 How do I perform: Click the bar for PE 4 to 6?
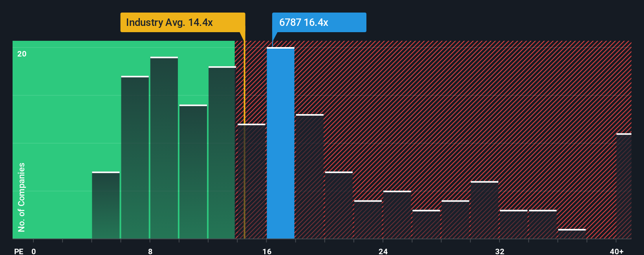pyautogui.click(x=106, y=205)
